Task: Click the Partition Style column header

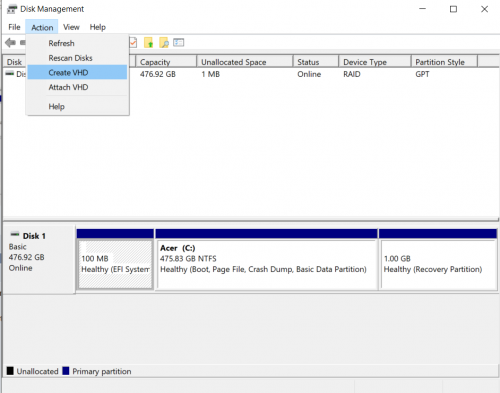Action: point(444,62)
